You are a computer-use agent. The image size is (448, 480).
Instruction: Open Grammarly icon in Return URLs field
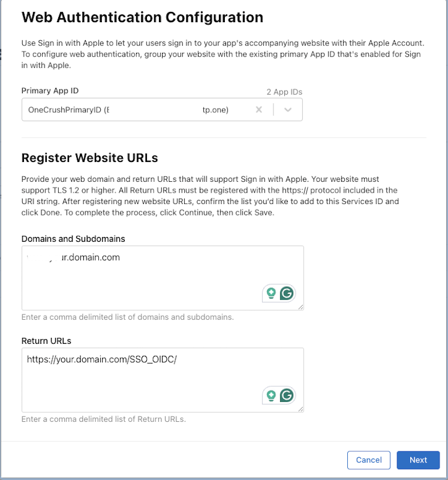tap(287, 395)
